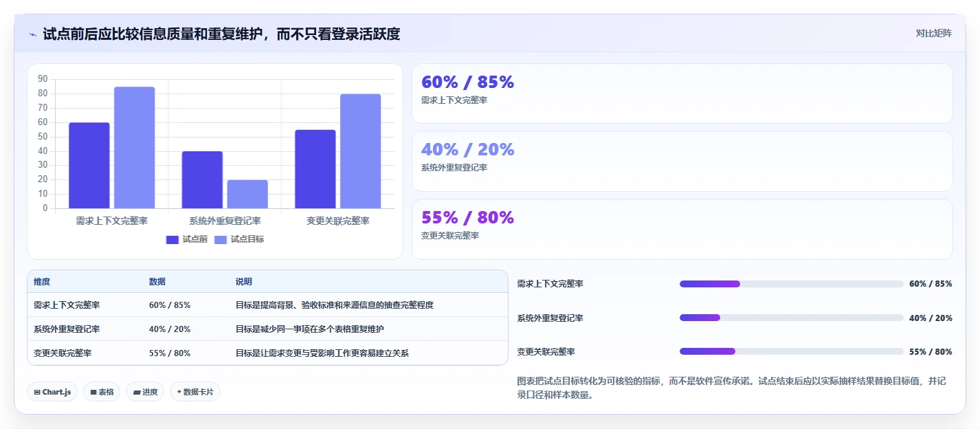Click the 系统外重复登记率 x-axis label in chart

225,221
